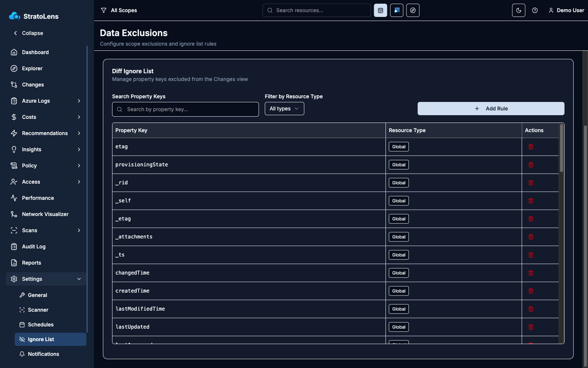Delete the _ts ignore rule
The width and height of the screenshot is (588, 368).
pyautogui.click(x=531, y=255)
